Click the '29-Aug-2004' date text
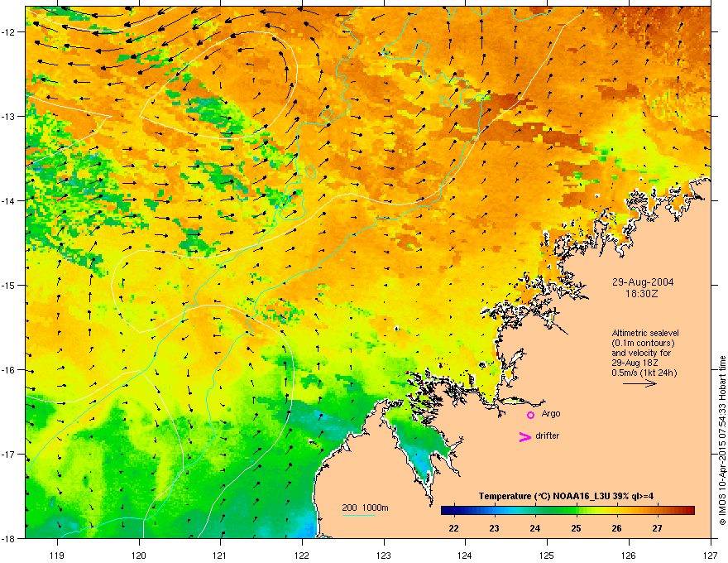Image resolution: width=728 pixels, height=563 pixels. (643, 282)
